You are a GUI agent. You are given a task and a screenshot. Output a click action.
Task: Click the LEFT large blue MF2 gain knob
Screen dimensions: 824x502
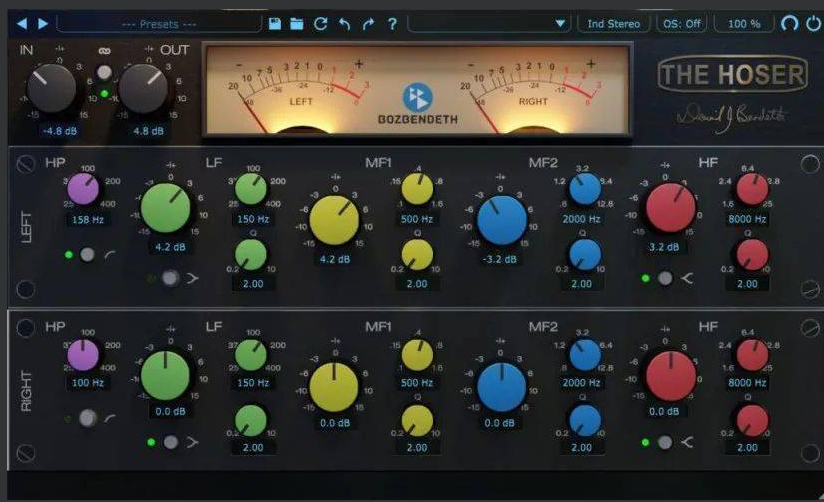[x=502, y=220]
